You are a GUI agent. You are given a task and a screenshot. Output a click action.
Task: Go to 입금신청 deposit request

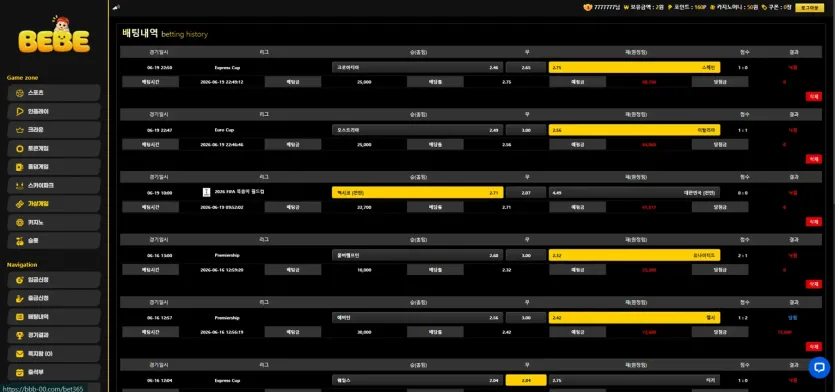point(54,280)
